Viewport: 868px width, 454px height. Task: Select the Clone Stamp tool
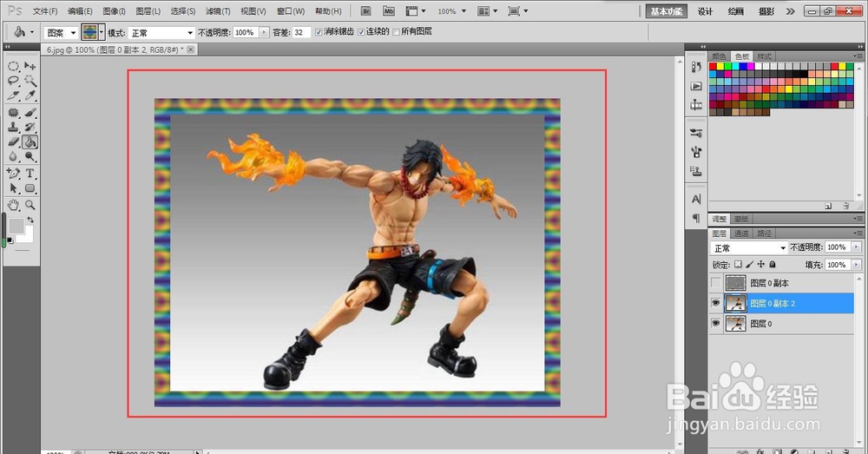click(13, 128)
